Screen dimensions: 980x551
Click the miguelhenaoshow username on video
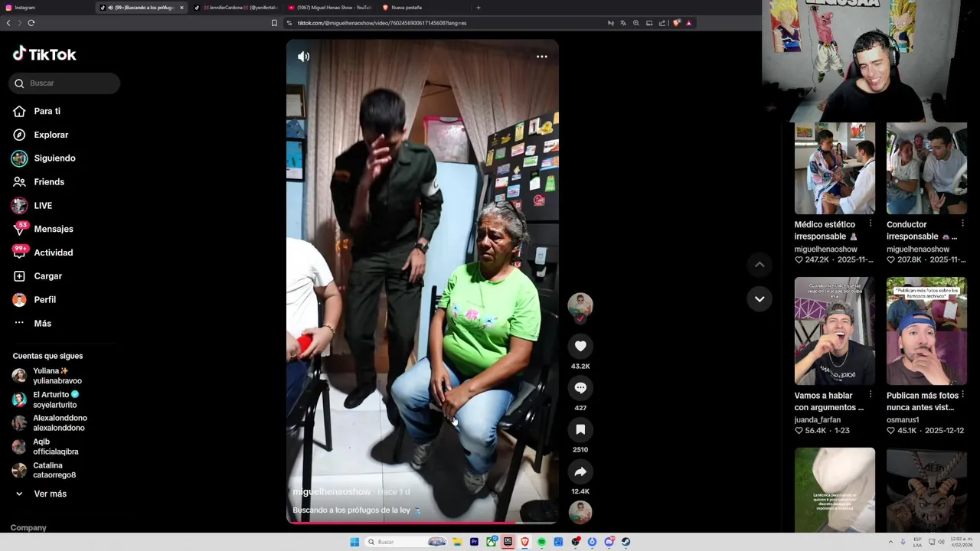pyautogui.click(x=332, y=491)
